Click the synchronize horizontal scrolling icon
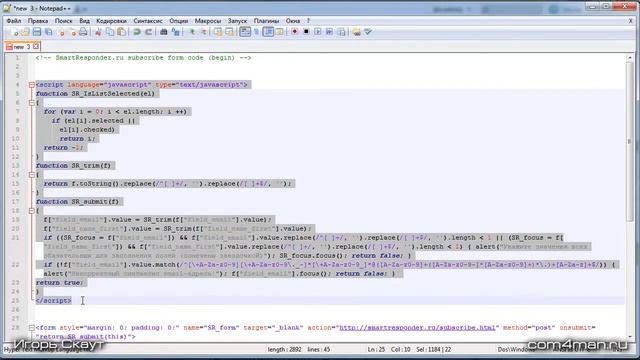The image size is (640, 360). (229, 32)
